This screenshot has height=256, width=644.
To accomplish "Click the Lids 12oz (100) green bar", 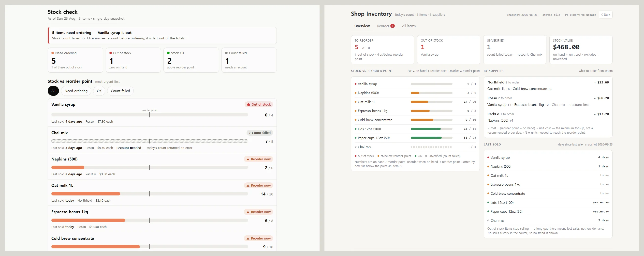I will [x=431, y=129].
